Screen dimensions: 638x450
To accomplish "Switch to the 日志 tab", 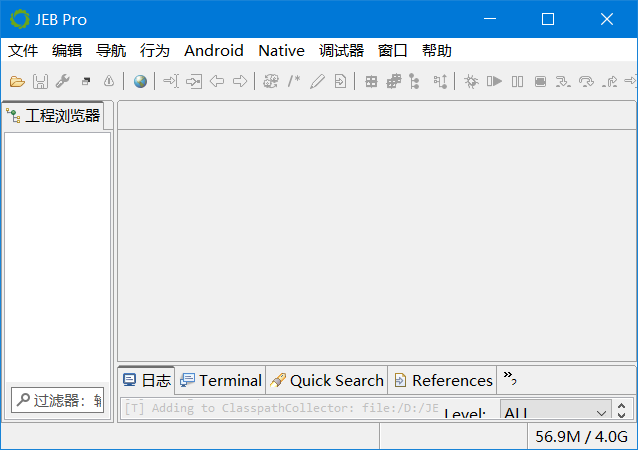I will tap(147, 380).
